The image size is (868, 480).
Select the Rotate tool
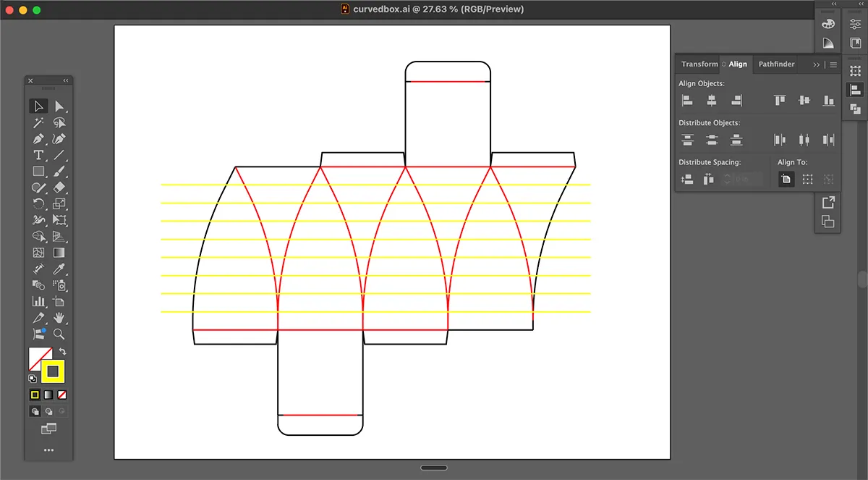pyautogui.click(x=39, y=204)
